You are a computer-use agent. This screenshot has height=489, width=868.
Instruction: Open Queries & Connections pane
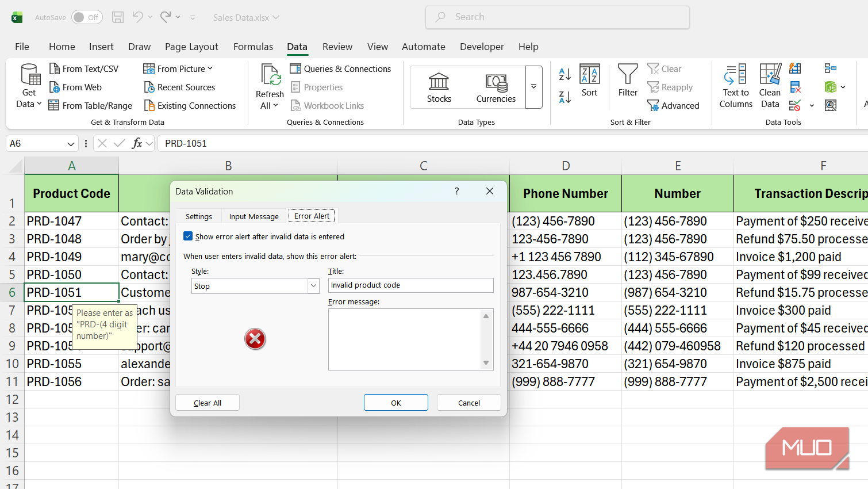340,69
